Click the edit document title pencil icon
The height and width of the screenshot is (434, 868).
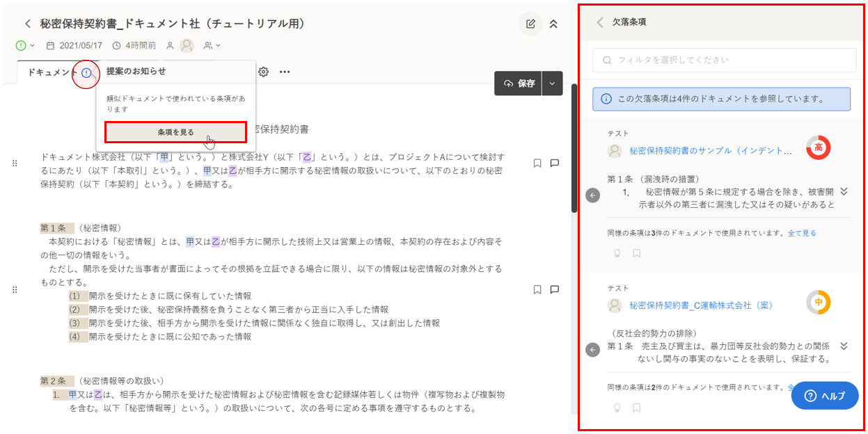coord(530,24)
